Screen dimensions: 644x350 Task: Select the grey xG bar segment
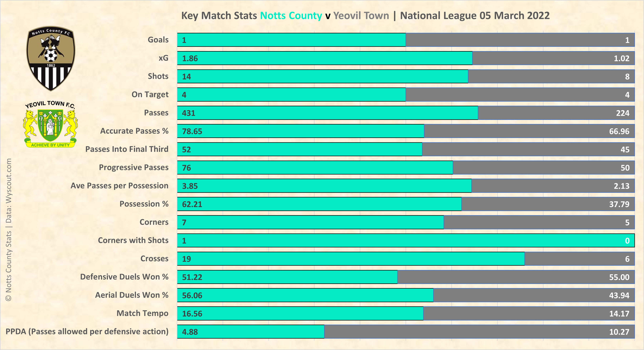pyautogui.click(x=553, y=58)
